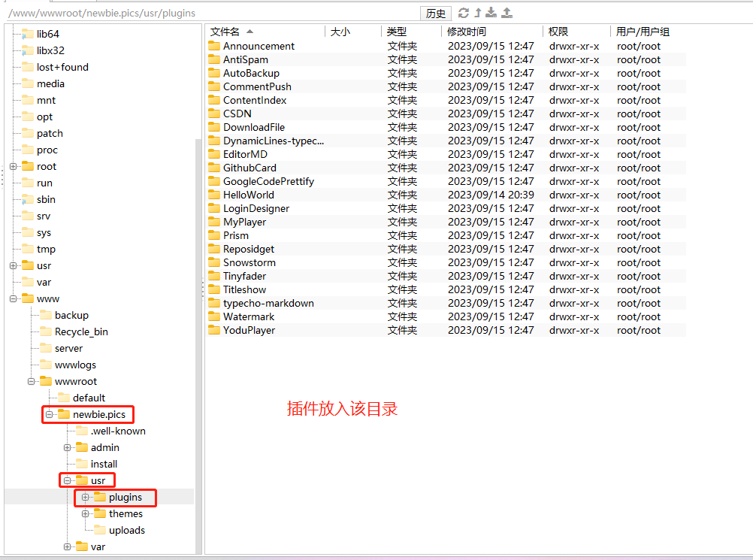Select typecho-markdown file name
The height and width of the screenshot is (560, 753).
(268, 303)
